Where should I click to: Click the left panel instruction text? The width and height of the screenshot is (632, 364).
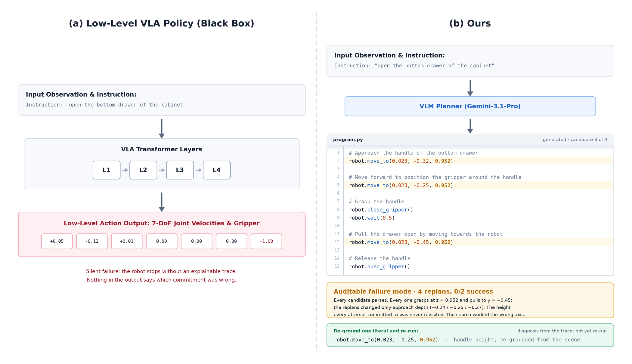[106, 105]
